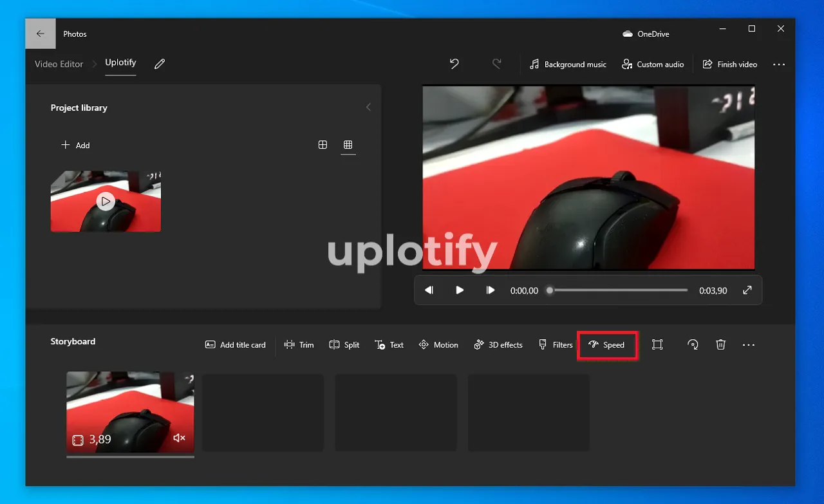This screenshot has height=504, width=824.
Task: Step back one frame
Action: [429, 290]
